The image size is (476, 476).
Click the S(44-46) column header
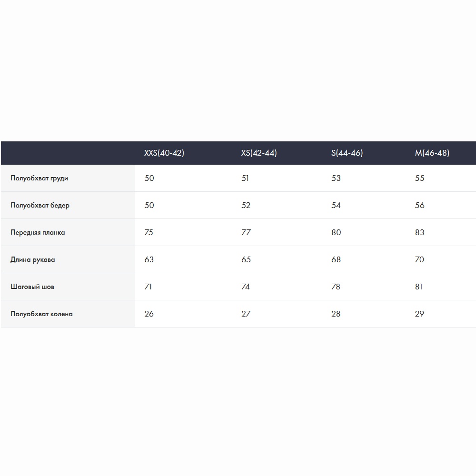point(347,153)
